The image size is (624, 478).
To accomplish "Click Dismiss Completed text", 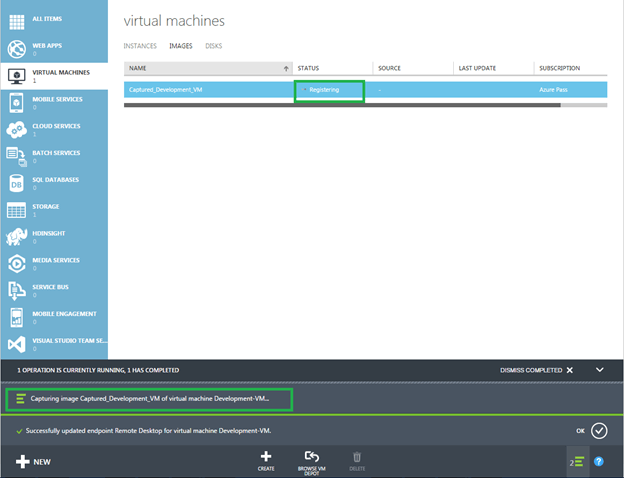I will point(531,370).
